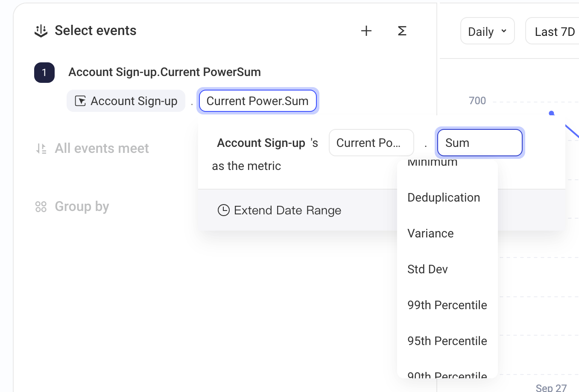
Task: Click the Group by four-circles icon
Action: 41,207
